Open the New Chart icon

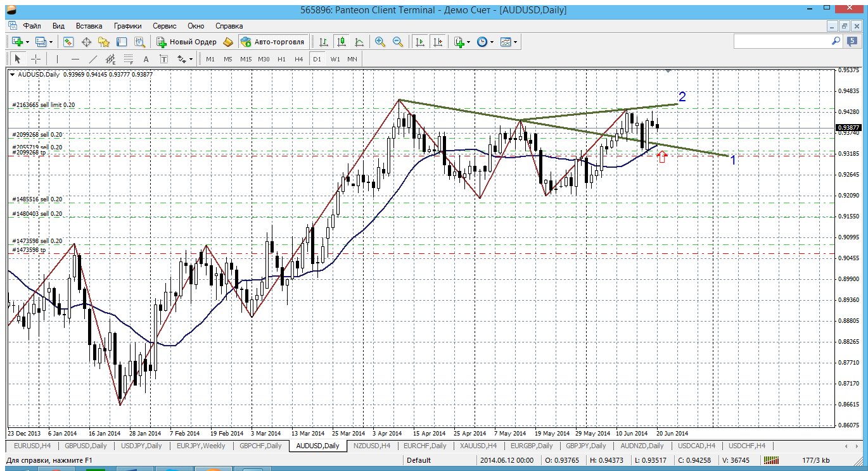(17, 42)
